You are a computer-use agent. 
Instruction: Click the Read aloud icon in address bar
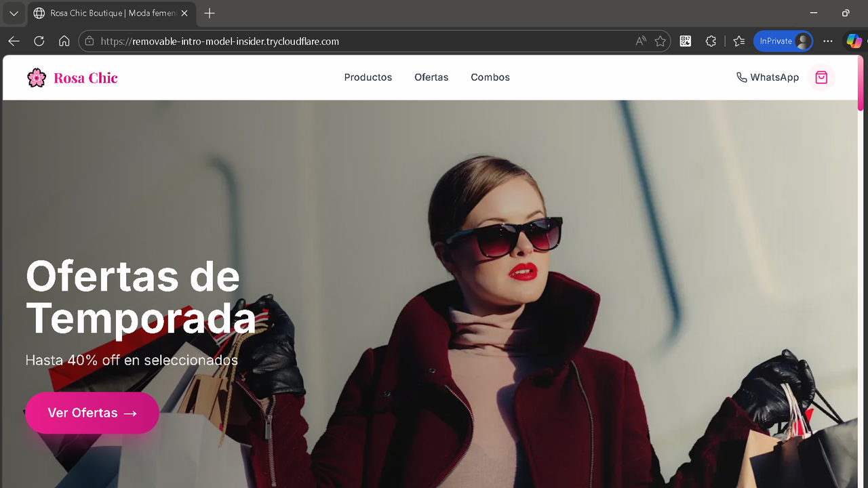pos(640,41)
